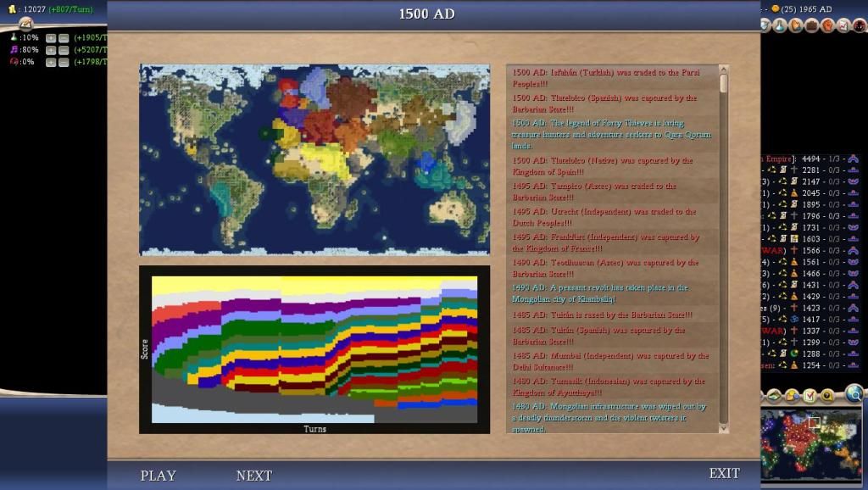Click the minimap toolbar checkmark icon
This screenshot has width=868, height=490.
pyautogui.click(x=810, y=395)
